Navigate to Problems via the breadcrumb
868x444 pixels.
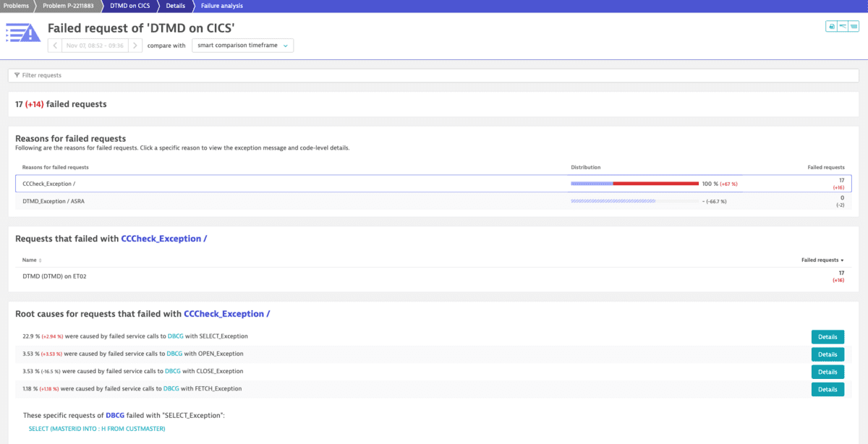click(16, 6)
